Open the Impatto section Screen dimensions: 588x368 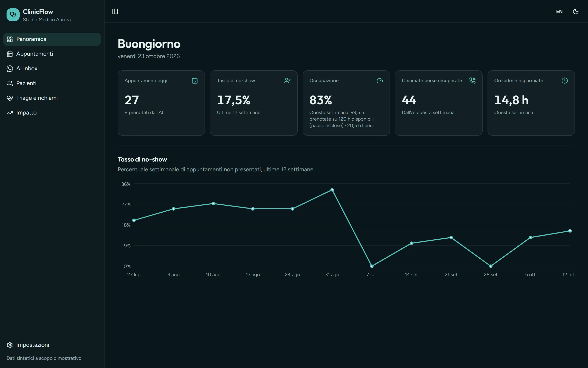coord(52,113)
